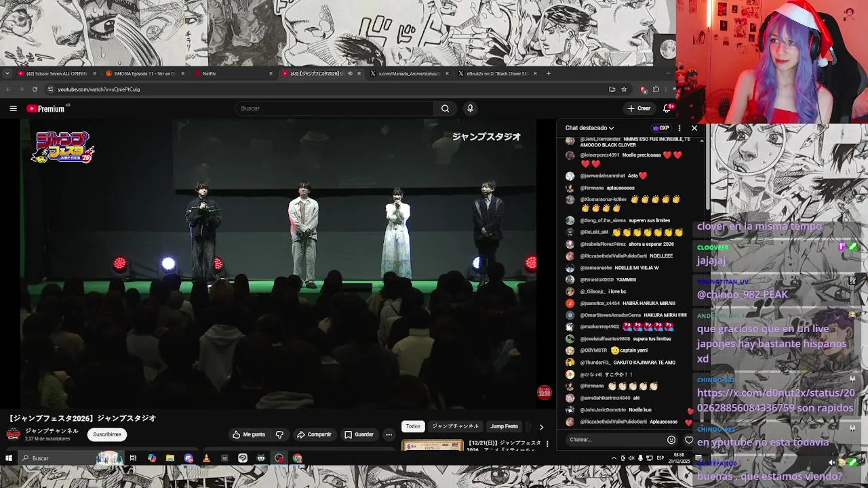Open VLC media player from the taskbar
868x488 pixels.
[206, 458]
